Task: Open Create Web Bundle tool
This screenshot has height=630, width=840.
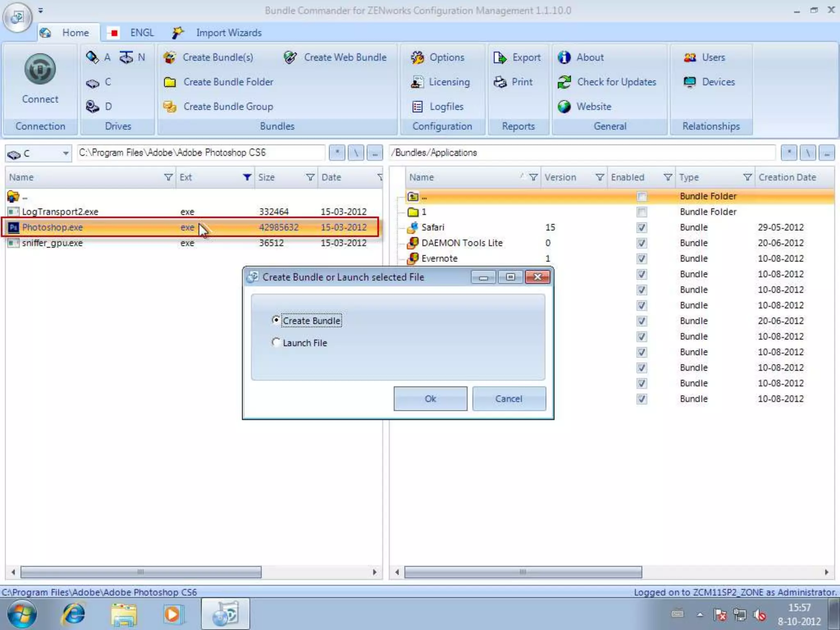Action: tap(290, 57)
